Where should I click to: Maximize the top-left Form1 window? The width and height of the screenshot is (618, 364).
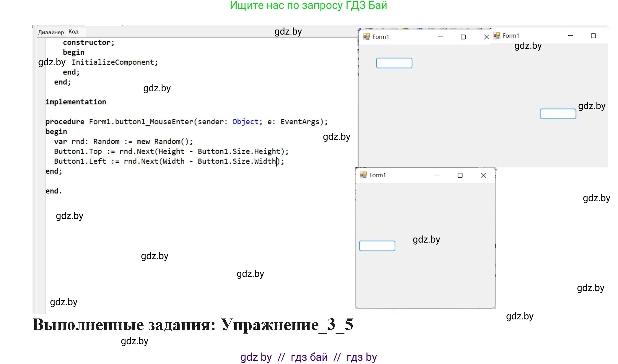tap(463, 37)
